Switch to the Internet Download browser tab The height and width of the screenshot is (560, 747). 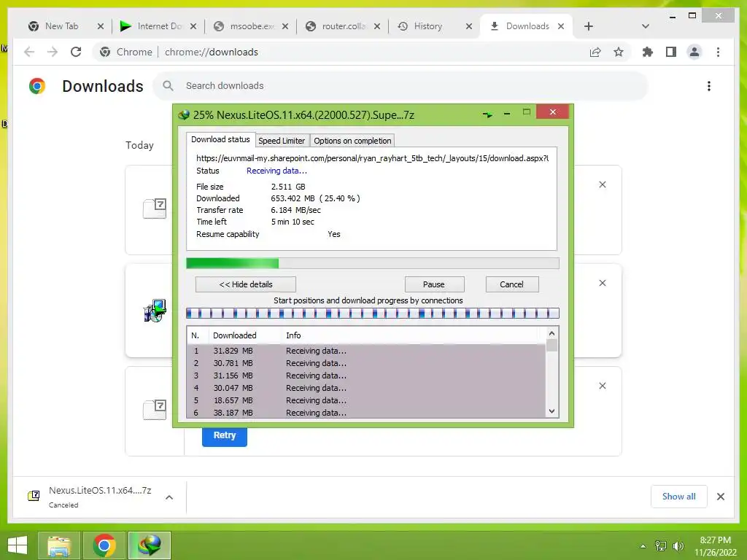click(158, 26)
